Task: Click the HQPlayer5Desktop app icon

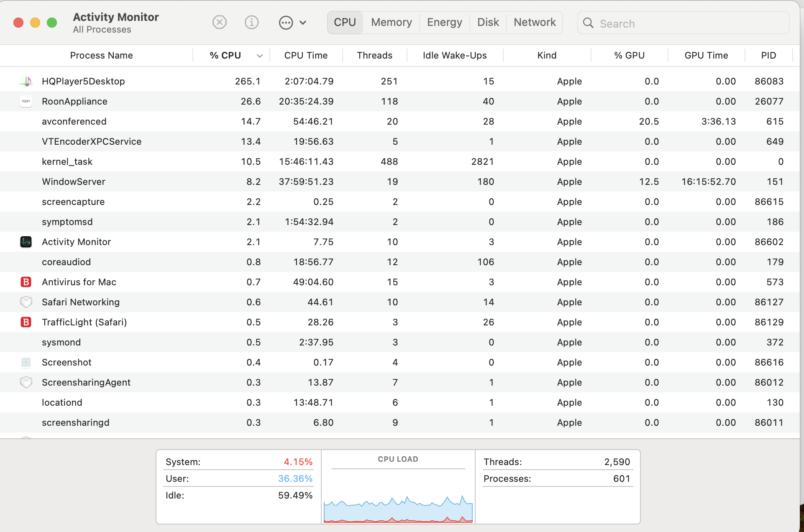Action: tap(26, 81)
